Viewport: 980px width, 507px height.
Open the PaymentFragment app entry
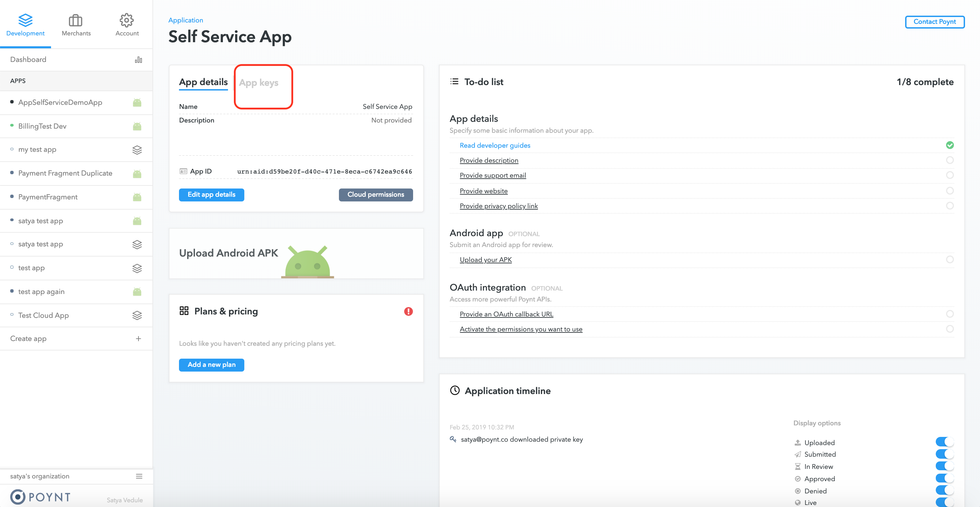coord(76,197)
